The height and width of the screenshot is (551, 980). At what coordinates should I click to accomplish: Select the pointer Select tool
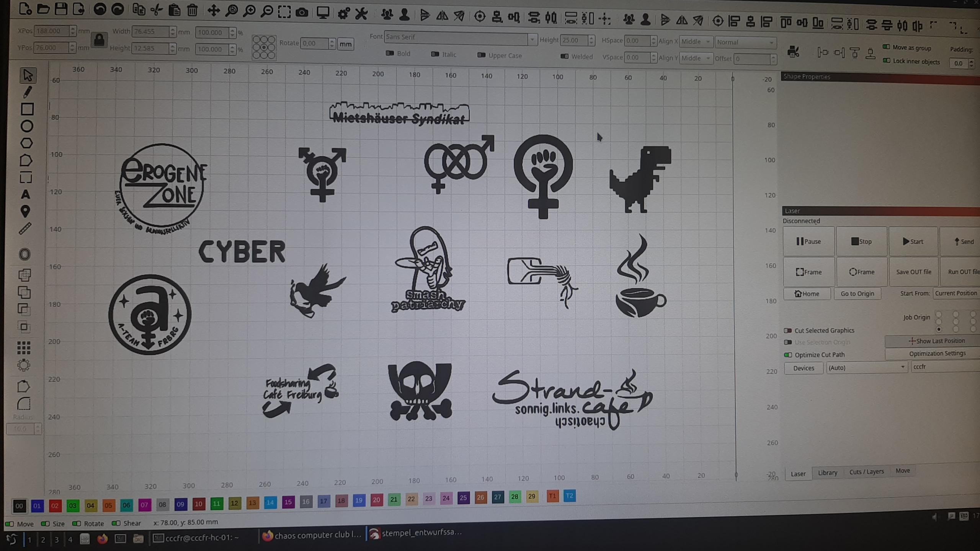point(28,75)
